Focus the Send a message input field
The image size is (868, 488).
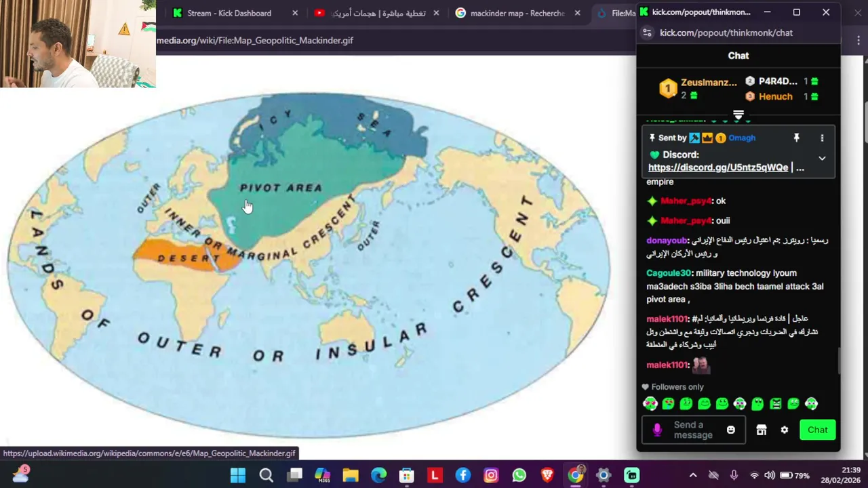(692, 430)
